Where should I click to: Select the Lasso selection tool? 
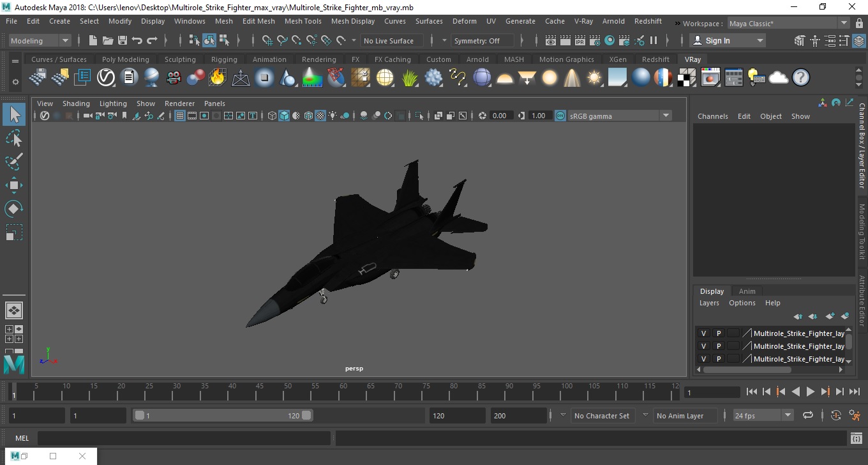pyautogui.click(x=13, y=138)
